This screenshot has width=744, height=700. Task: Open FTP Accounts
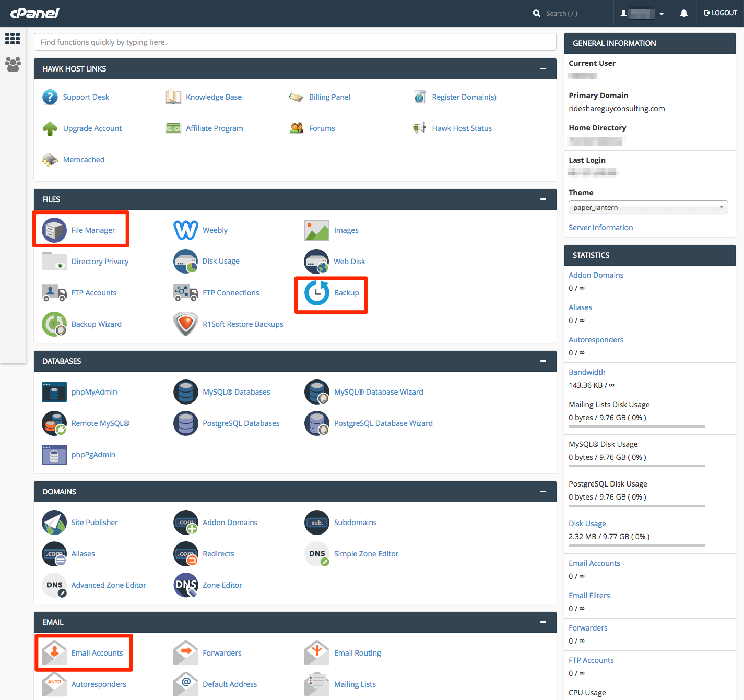tap(94, 293)
